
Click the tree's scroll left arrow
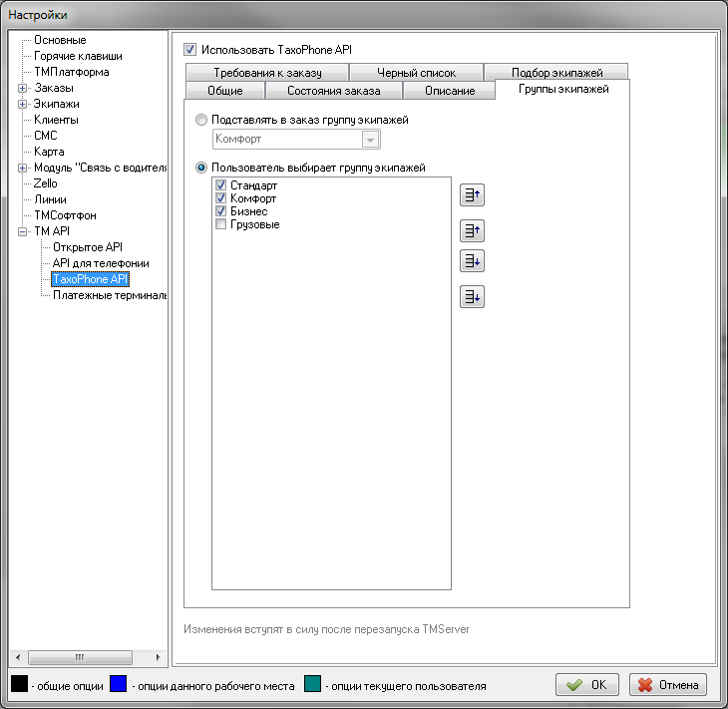18,657
